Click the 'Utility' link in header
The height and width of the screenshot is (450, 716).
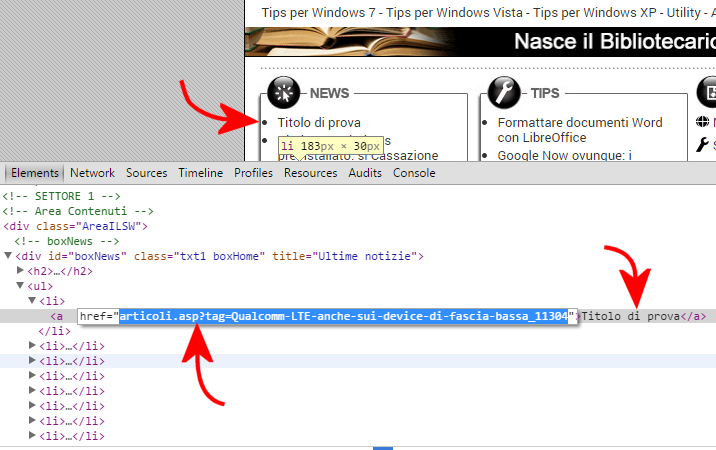point(684,13)
